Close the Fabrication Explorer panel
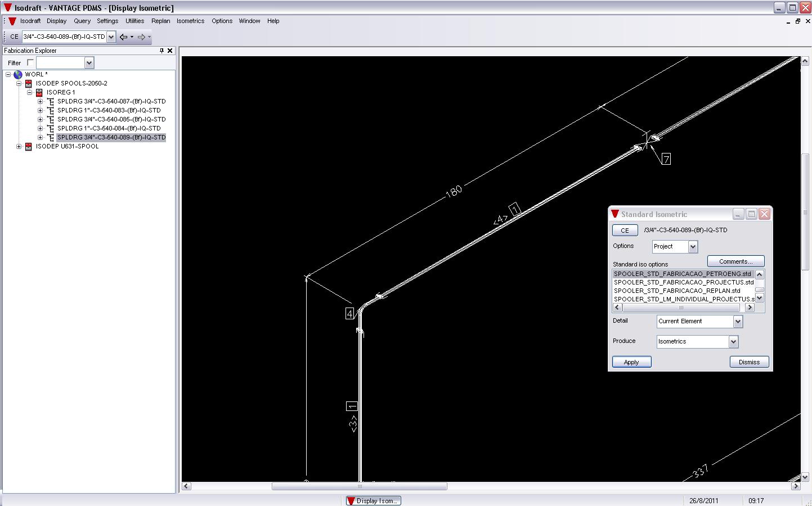Image resolution: width=812 pixels, height=506 pixels. (170, 51)
